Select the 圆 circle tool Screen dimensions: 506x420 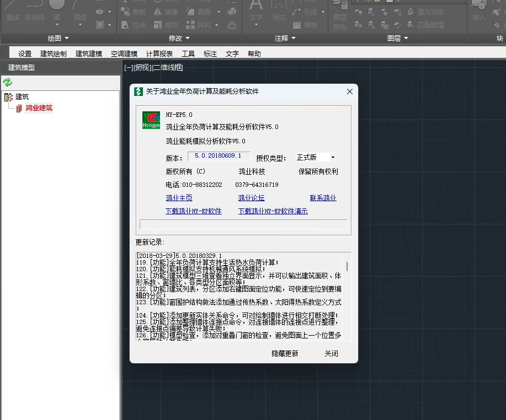[57, 10]
